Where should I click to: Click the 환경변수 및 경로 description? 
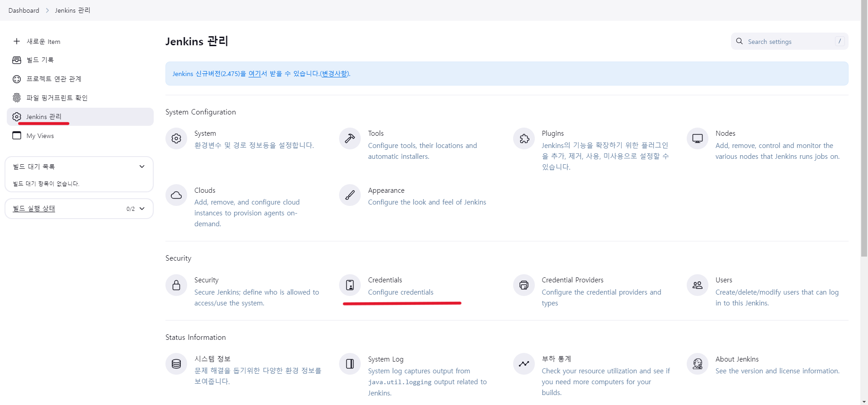pos(254,145)
